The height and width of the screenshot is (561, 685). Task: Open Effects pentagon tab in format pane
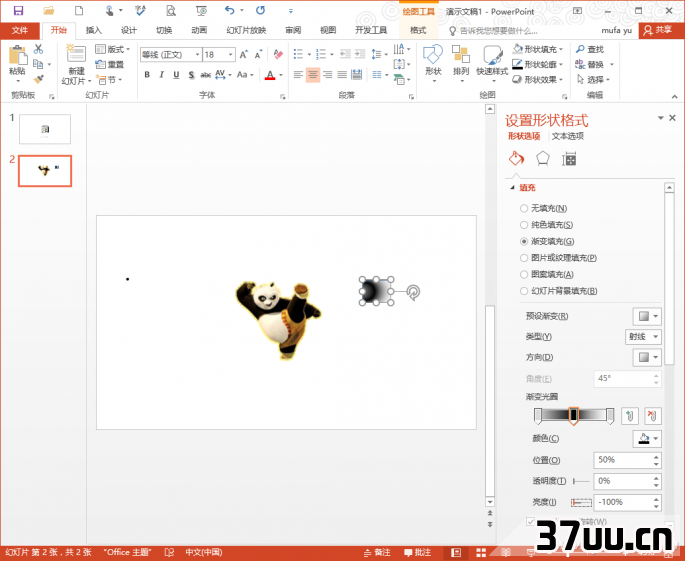tap(543, 159)
